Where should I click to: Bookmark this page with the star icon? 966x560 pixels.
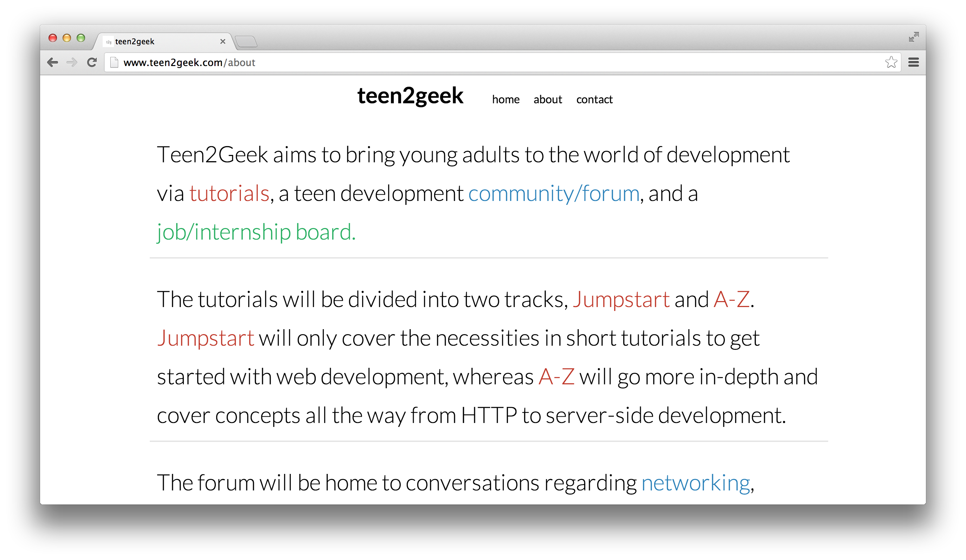pos(891,62)
